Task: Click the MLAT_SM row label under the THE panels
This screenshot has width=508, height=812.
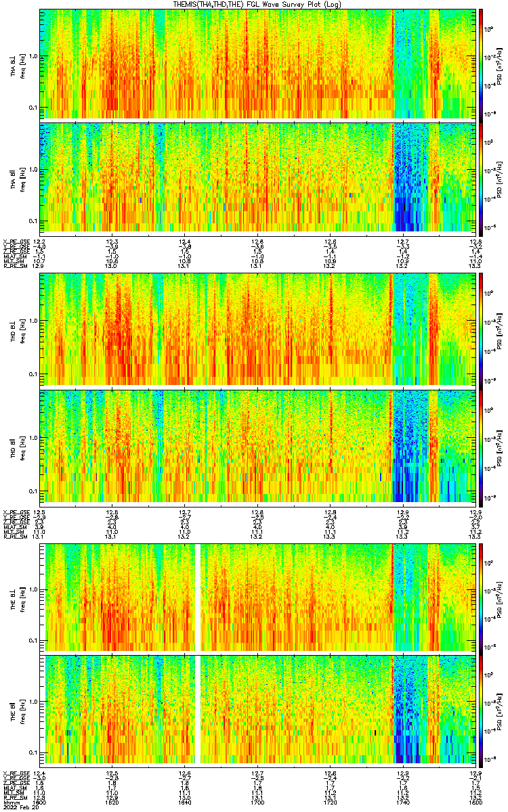Action: pos(14,788)
